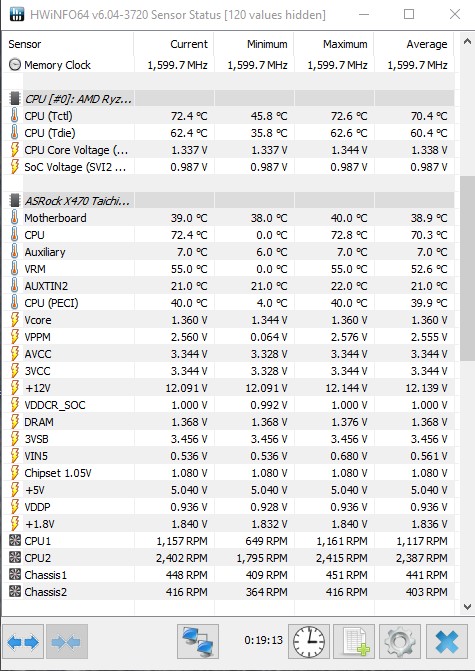475x671 pixels.
Task: Click the Vcore lightning icon
Action: (15, 320)
